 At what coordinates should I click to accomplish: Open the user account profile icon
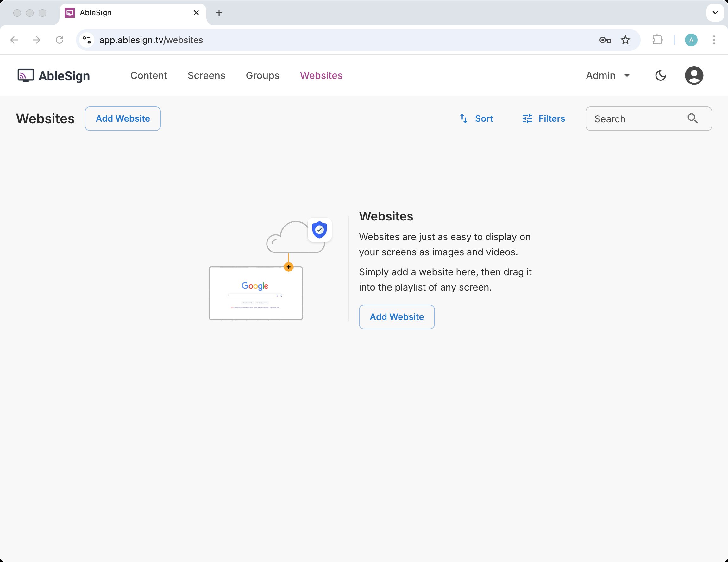pos(694,76)
